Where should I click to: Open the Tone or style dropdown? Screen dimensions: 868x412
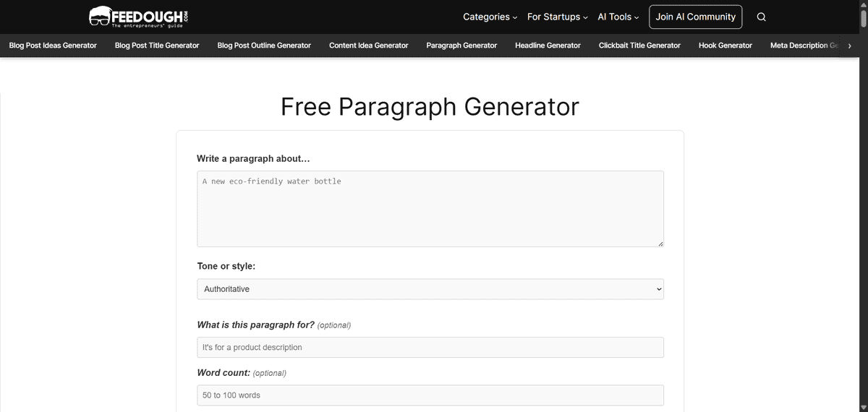tap(430, 289)
